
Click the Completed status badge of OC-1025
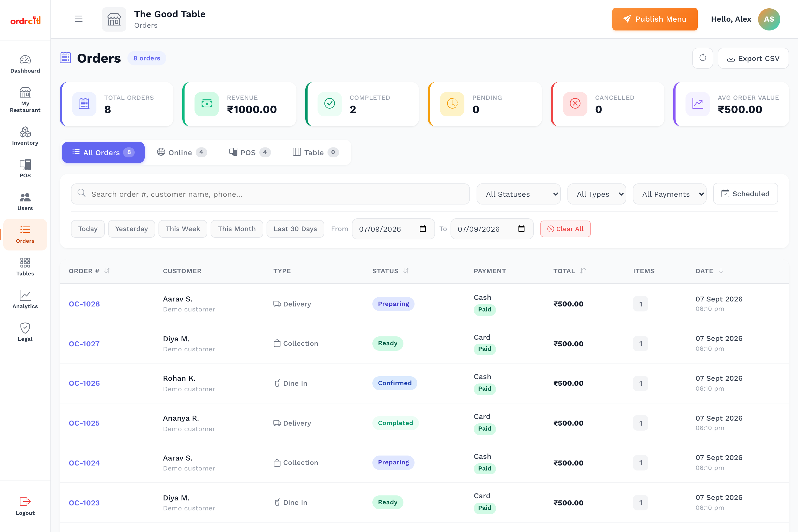[x=395, y=423]
